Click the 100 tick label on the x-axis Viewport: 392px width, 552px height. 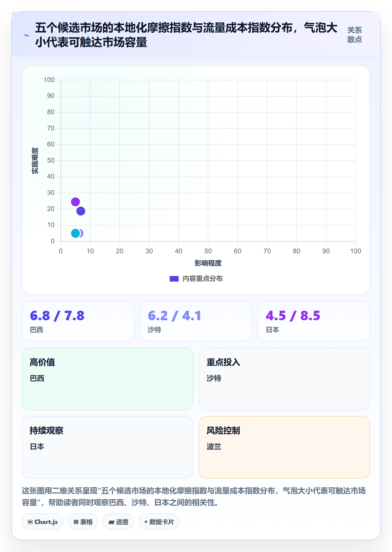coord(356,251)
